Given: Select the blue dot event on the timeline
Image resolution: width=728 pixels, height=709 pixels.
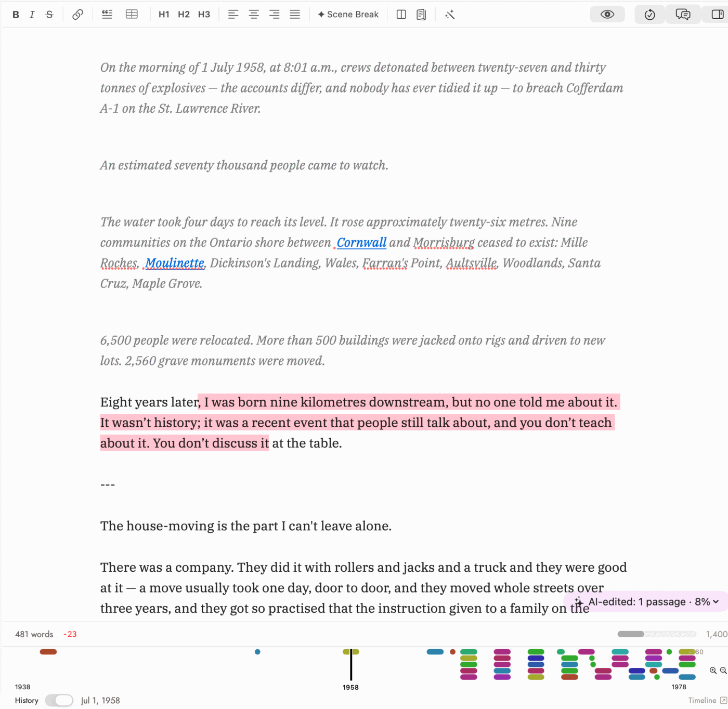Looking at the screenshot, I should click(x=257, y=652).
